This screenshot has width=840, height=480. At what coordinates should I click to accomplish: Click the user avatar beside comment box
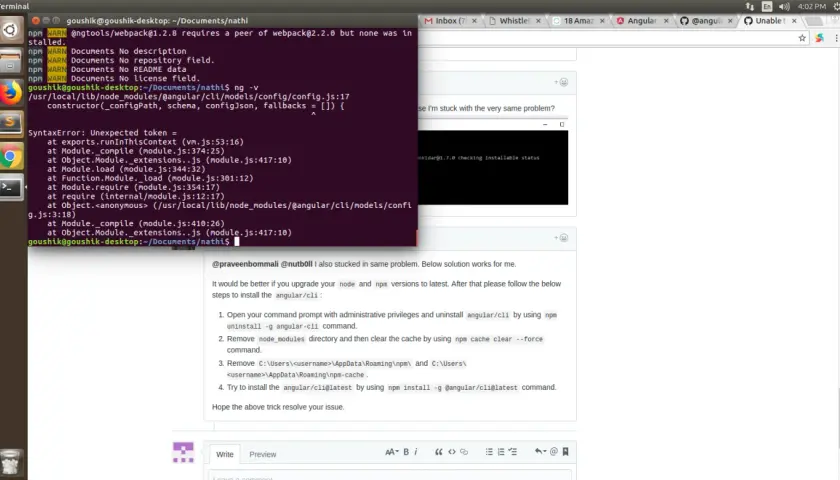click(183, 453)
